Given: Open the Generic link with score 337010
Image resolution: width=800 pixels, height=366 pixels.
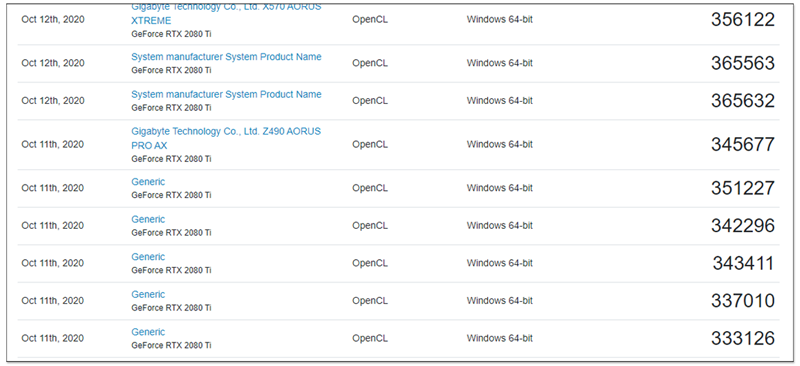Looking at the screenshot, I should point(148,295).
